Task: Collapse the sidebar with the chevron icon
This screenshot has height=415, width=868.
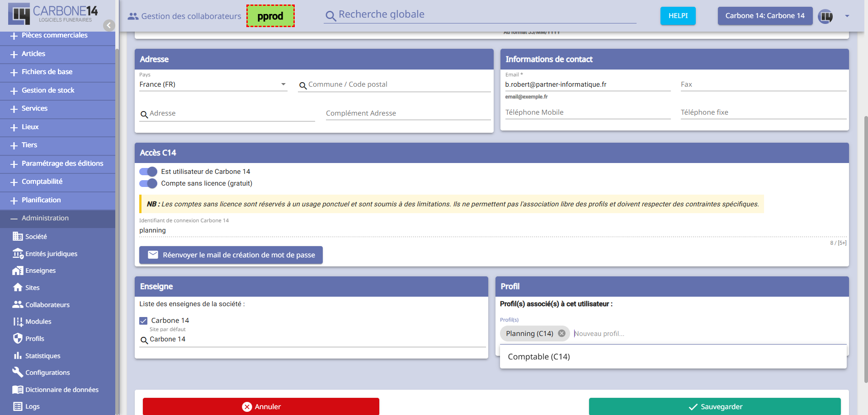Action: tap(108, 25)
